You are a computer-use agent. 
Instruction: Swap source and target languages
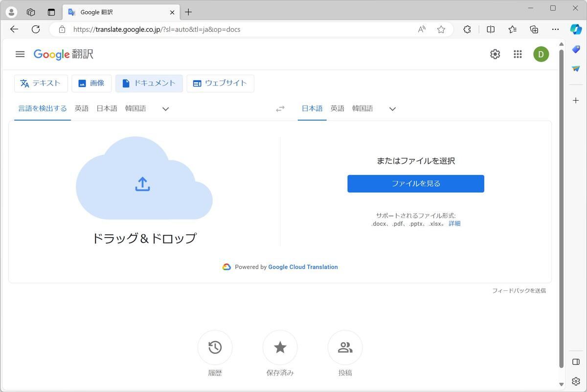coord(280,109)
